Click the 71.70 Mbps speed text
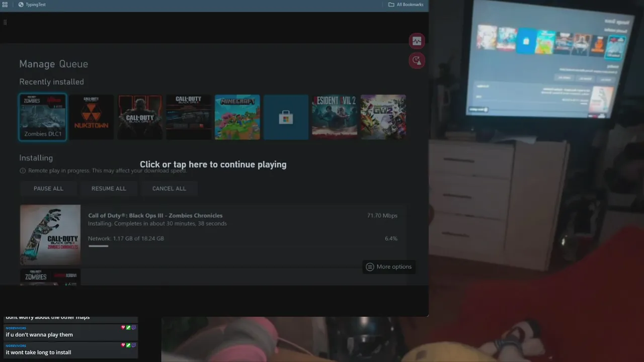 [382, 216]
